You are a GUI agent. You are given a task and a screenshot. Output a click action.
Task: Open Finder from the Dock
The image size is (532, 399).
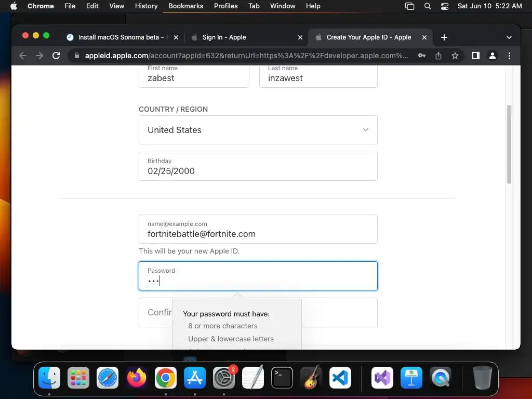[x=49, y=378]
